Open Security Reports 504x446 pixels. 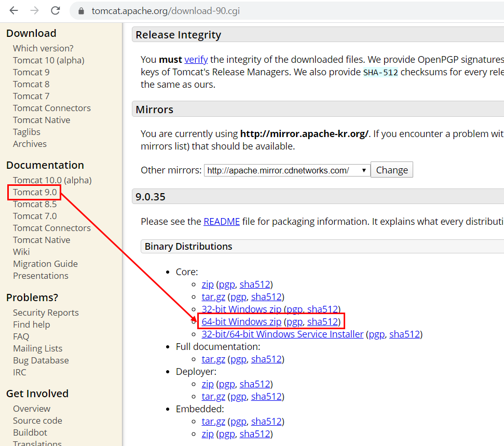[46, 313]
